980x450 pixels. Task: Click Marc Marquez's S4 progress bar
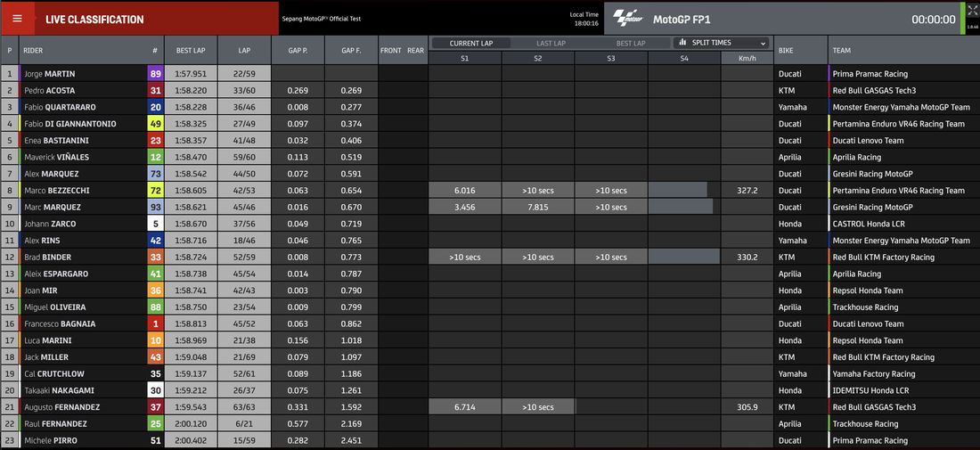(x=681, y=207)
